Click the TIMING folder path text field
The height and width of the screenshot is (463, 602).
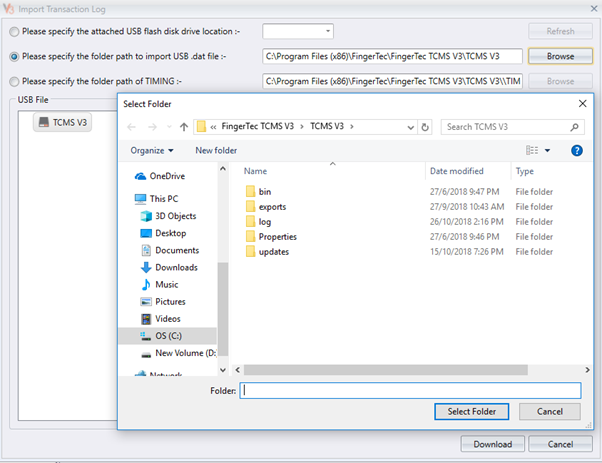click(x=392, y=81)
